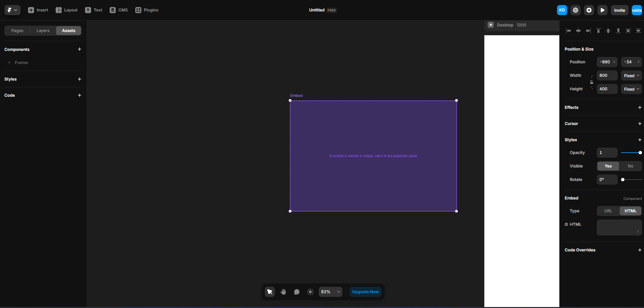Screen dimensions: 644x308
Task: Click the Opacity slider handle
Action: (x=640, y=153)
